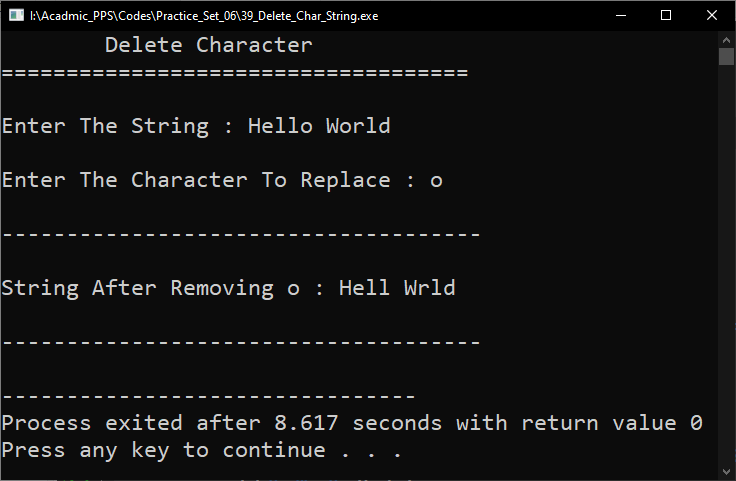Screen dimensions: 736x481
Task: Click the 'Hell Wrld' output result
Action: click(x=397, y=288)
